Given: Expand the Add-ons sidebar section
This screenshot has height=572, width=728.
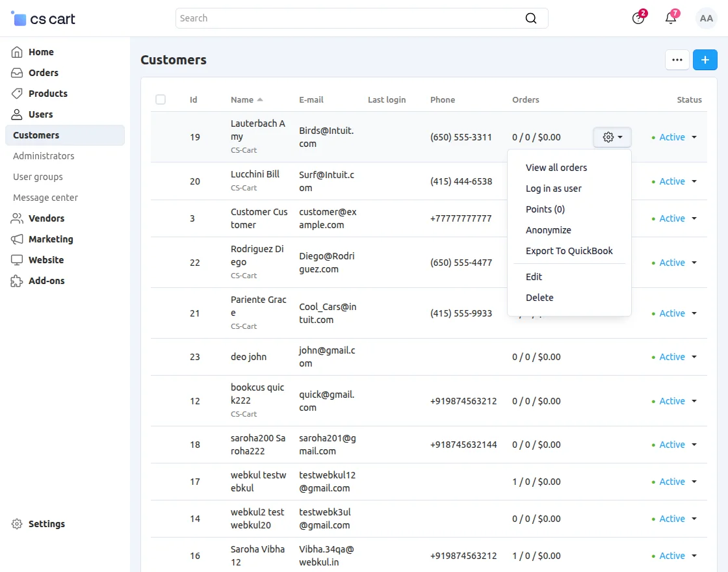Looking at the screenshot, I should click(46, 281).
